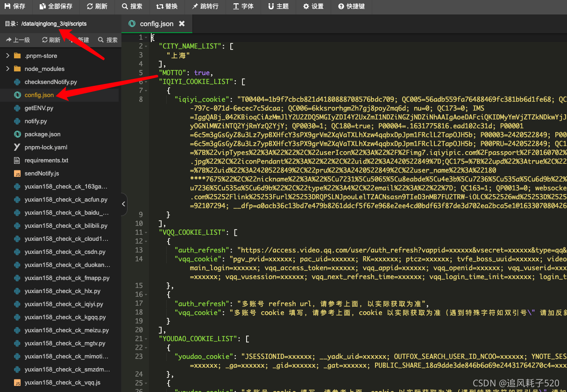Expand the .pnpm-store folder
This screenshot has height=392, width=567.
[x=7, y=56]
